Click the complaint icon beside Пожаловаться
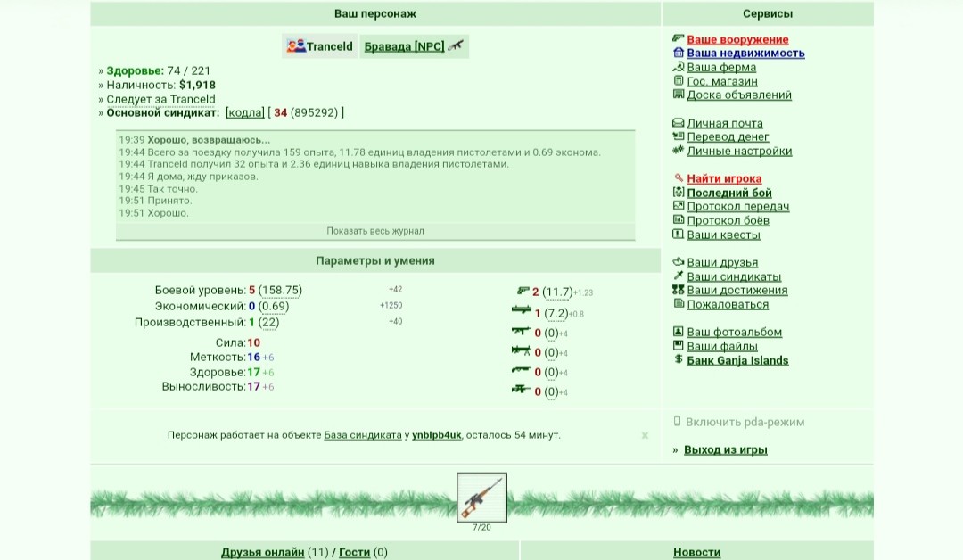963x560 pixels. (678, 303)
